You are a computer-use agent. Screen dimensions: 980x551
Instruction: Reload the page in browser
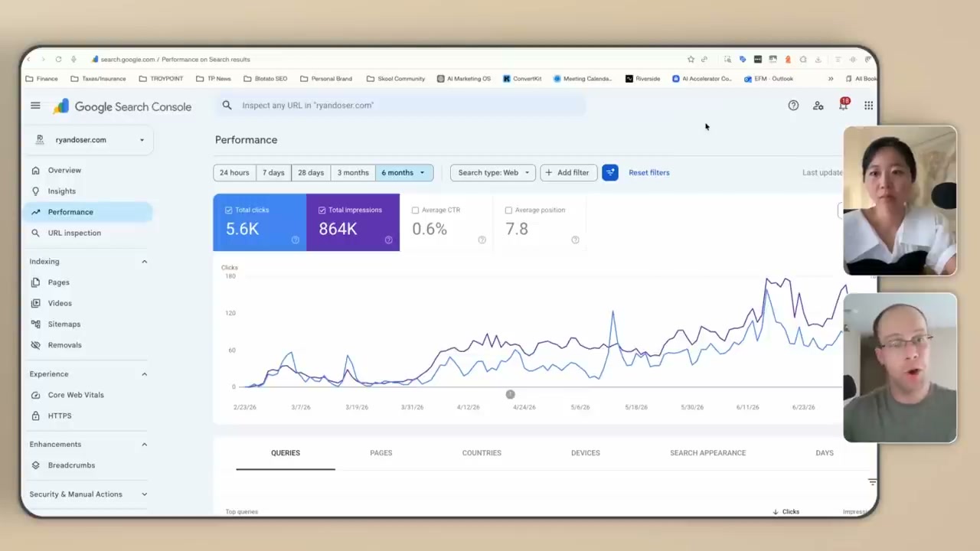[58, 59]
